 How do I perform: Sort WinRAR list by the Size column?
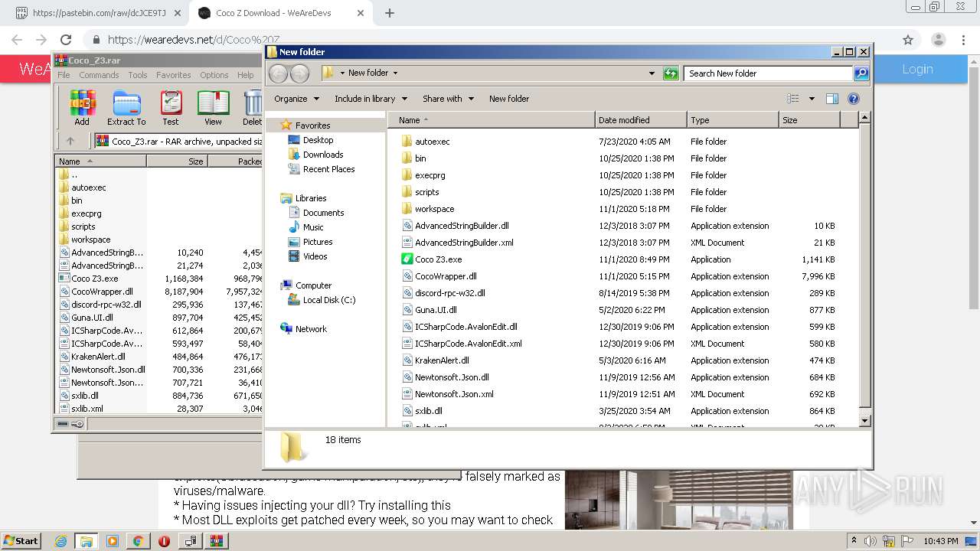pos(177,161)
